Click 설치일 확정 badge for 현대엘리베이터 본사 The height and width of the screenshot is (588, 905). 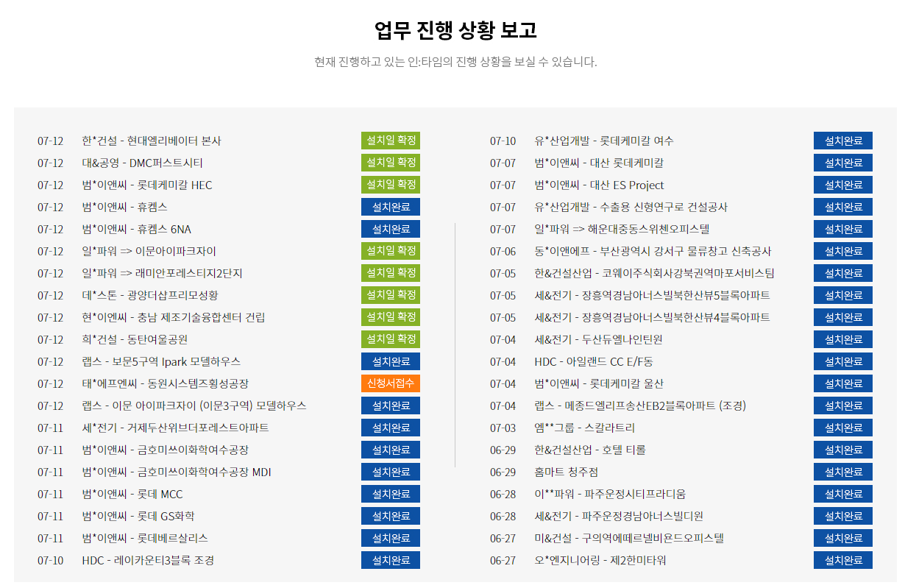pos(391,141)
